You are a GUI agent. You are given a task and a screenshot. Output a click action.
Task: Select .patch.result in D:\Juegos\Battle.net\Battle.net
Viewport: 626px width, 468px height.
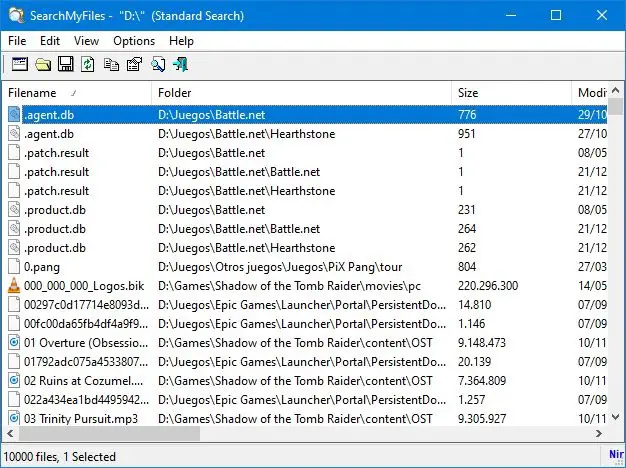pos(305,172)
